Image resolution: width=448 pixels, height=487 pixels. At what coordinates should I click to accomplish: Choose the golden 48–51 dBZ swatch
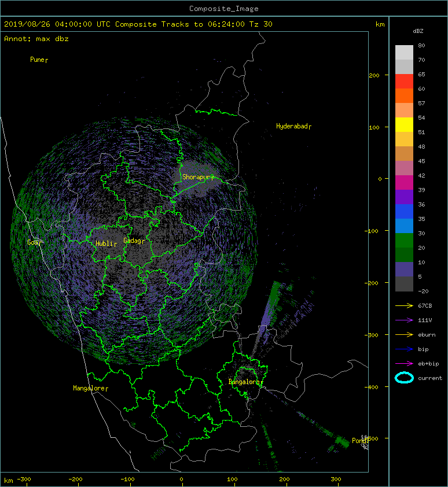coord(404,139)
